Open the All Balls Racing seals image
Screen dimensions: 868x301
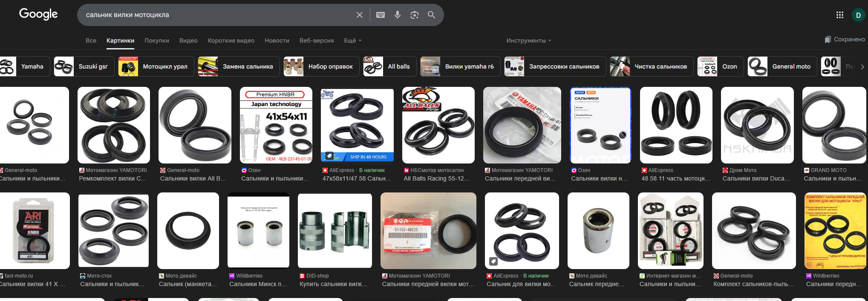(438, 125)
